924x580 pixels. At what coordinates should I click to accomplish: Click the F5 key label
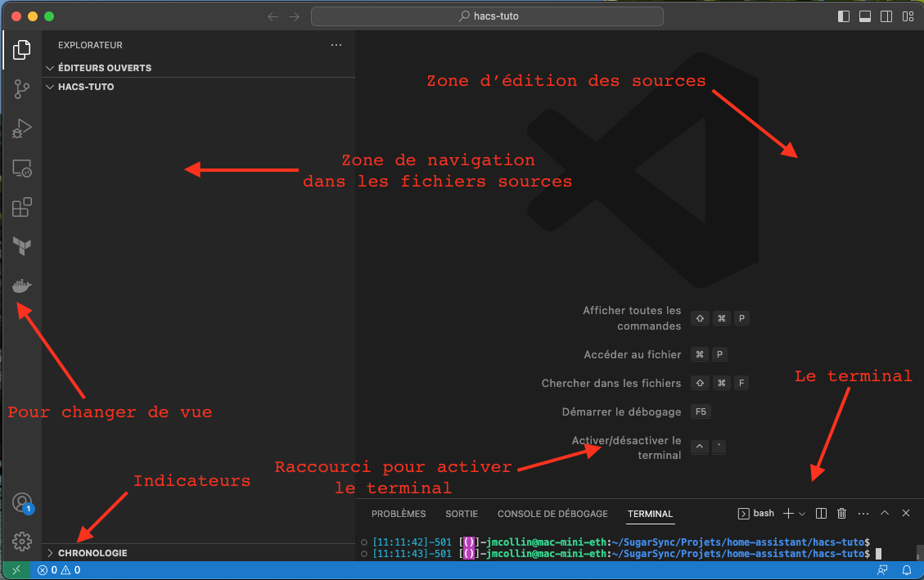pyautogui.click(x=701, y=411)
